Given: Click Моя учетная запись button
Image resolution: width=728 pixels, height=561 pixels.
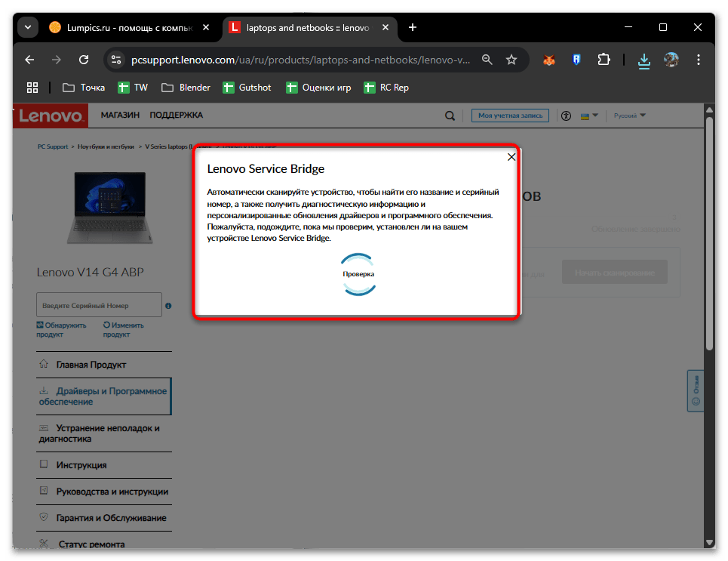Looking at the screenshot, I should 510,116.
